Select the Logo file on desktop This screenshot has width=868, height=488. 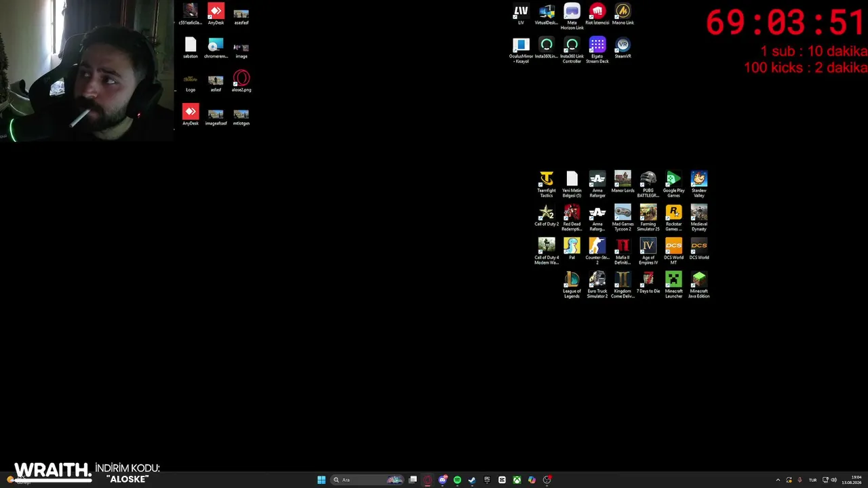pos(191,82)
